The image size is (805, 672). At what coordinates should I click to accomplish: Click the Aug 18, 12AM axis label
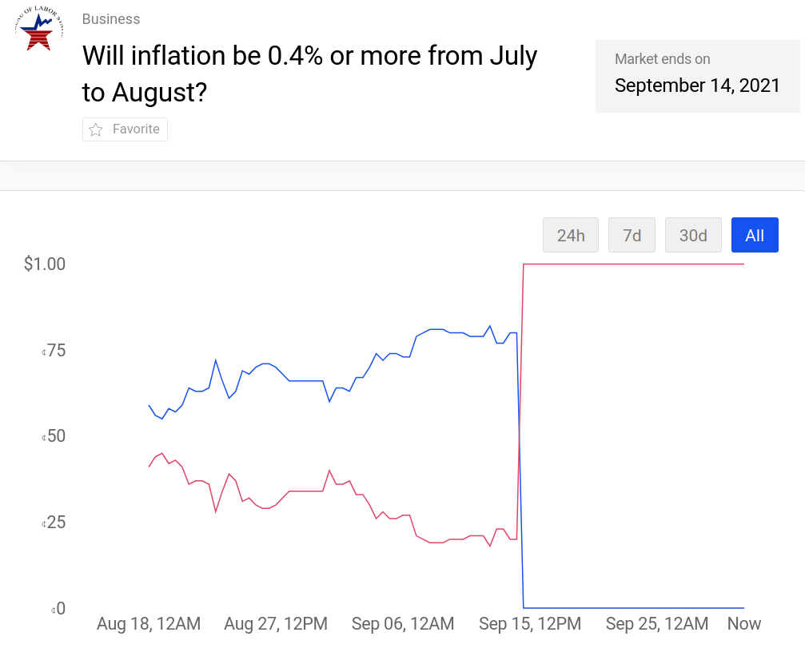(149, 624)
